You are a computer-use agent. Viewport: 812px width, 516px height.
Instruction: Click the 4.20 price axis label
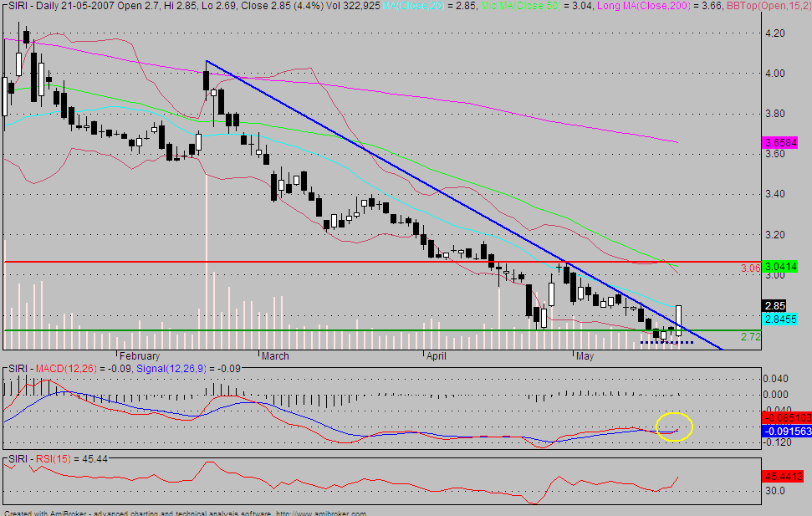[774, 33]
